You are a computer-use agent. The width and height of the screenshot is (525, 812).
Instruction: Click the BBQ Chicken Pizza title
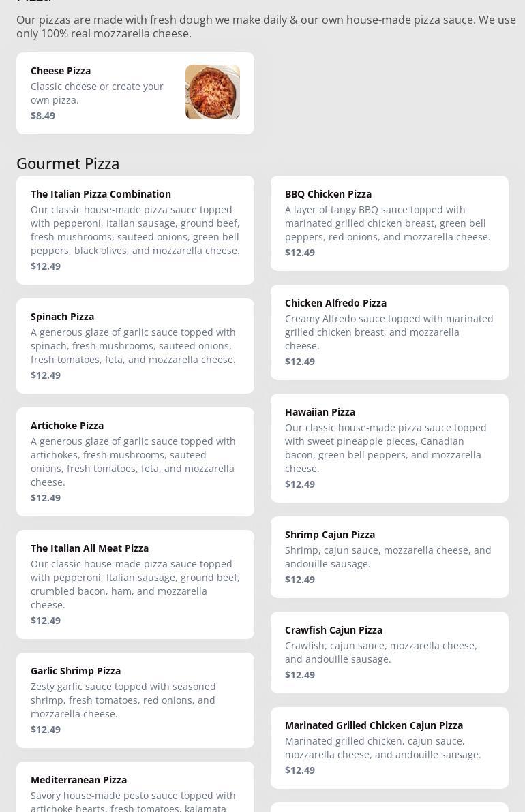[328, 194]
